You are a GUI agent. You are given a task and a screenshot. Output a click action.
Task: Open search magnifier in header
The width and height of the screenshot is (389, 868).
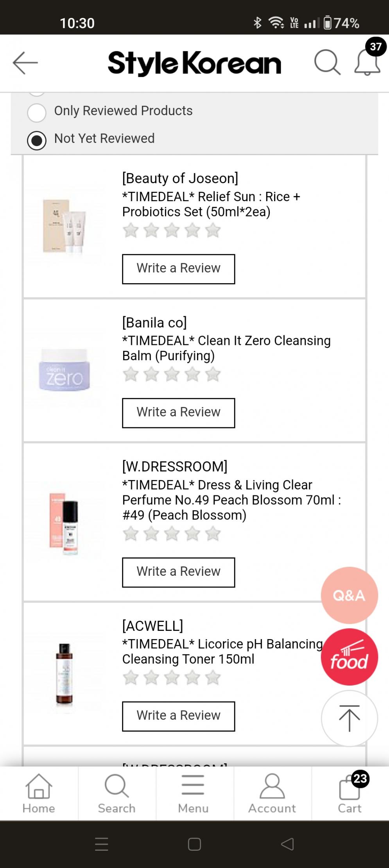327,62
